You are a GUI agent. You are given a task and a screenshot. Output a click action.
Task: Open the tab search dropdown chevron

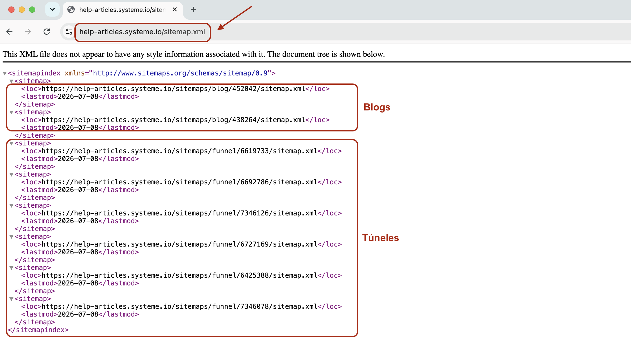(52, 10)
